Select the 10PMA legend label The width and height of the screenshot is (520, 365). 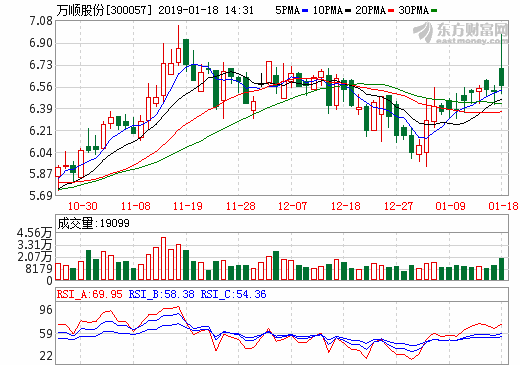(x=328, y=10)
